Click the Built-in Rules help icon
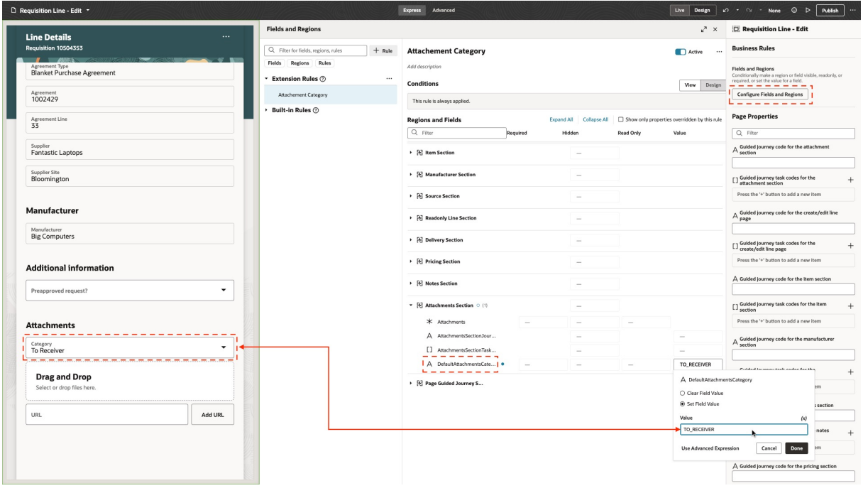The image size is (868, 498). [316, 110]
